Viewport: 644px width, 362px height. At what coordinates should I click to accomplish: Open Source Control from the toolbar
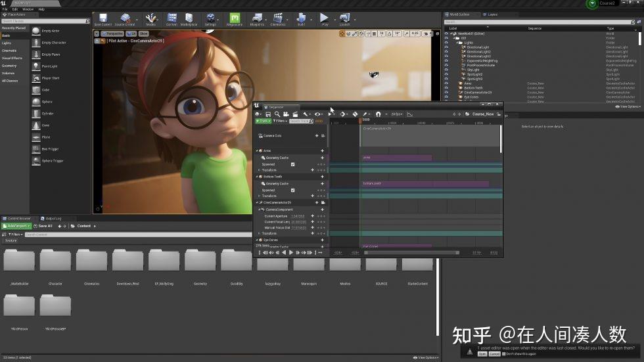125,19
